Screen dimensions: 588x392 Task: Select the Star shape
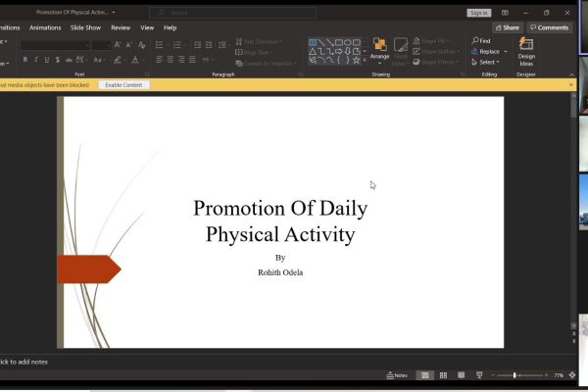point(357,60)
